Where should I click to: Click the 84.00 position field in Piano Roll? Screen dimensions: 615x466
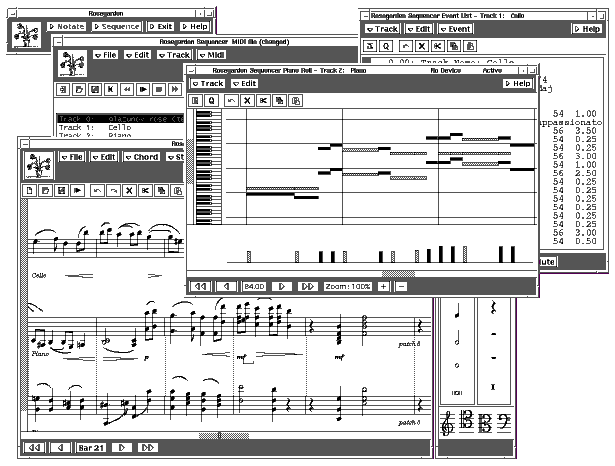tap(254, 287)
